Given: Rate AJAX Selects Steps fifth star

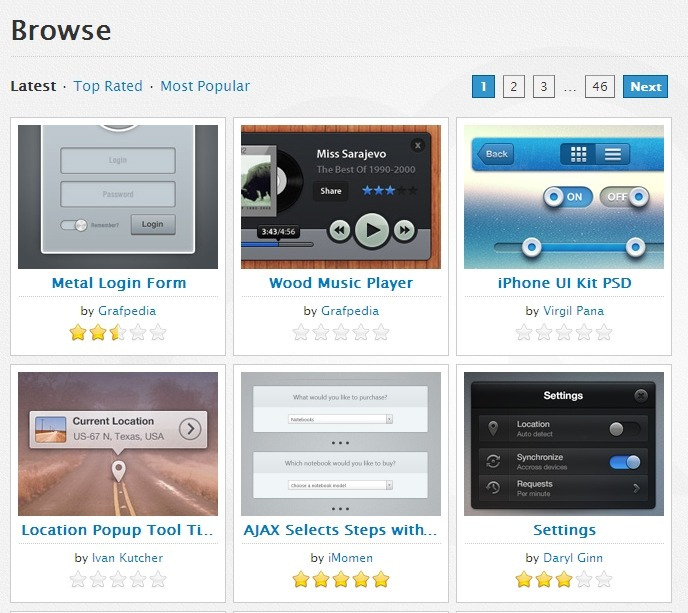Looking at the screenshot, I should click(381, 579).
